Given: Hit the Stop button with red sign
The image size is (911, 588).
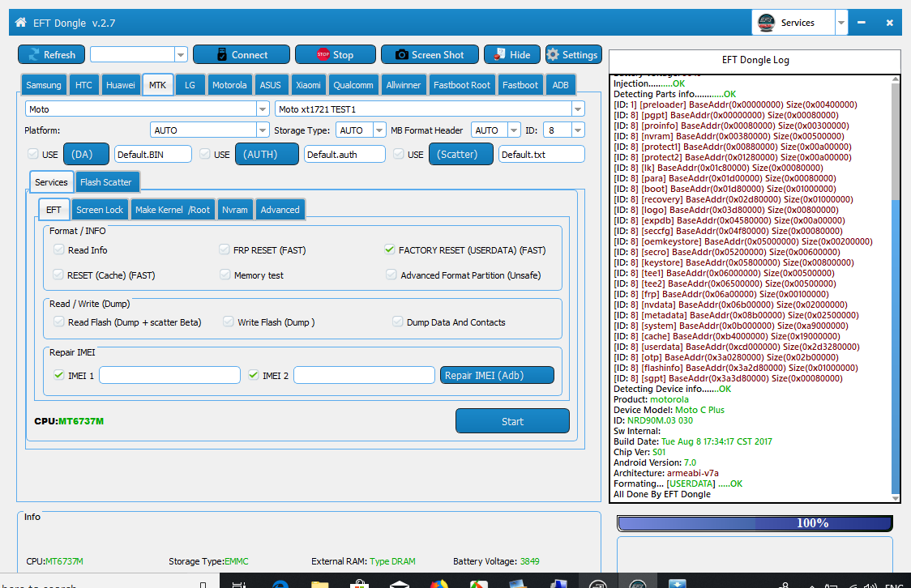Looking at the screenshot, I should [x=335, y=55].
